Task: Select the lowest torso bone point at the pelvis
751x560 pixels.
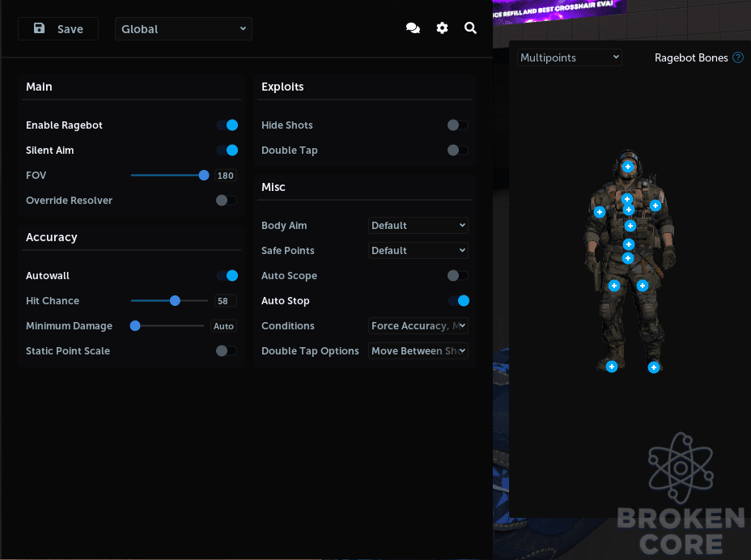Action: tap(628, 258)
